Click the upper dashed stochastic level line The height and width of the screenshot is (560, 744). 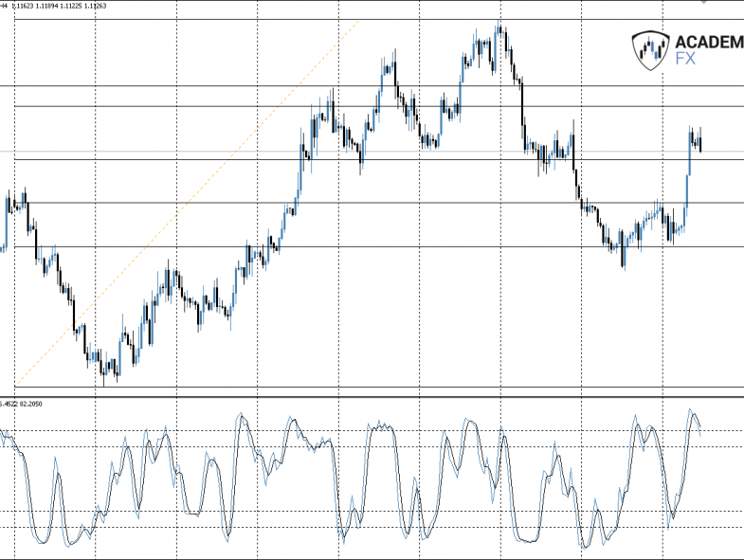click(372, 431)
